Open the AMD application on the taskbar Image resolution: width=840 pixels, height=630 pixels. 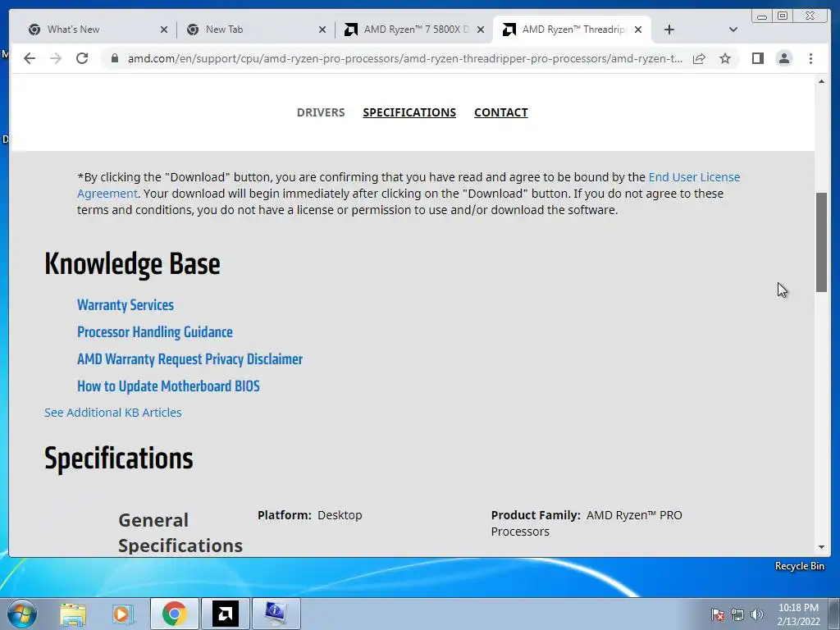[x=225, y=614]
